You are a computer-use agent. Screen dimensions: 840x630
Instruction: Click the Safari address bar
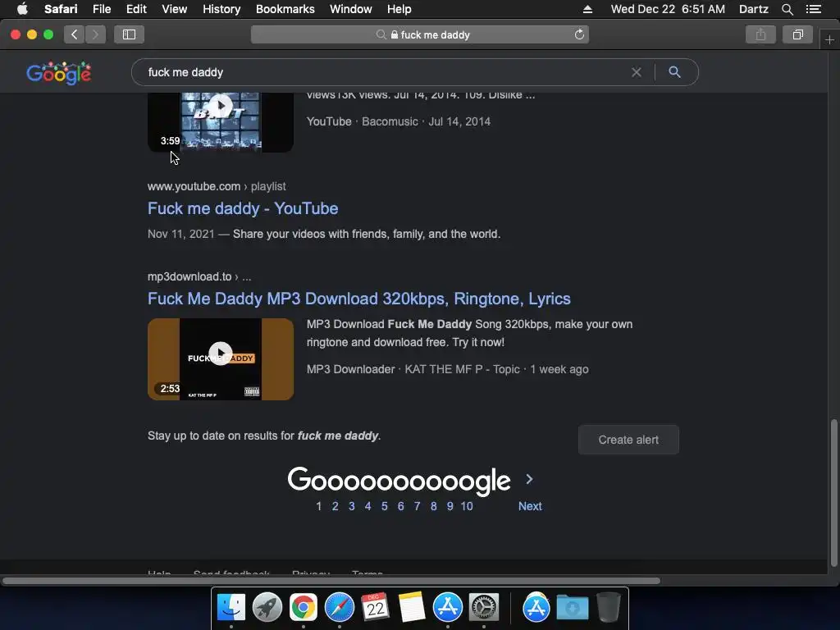pos(420,34)
